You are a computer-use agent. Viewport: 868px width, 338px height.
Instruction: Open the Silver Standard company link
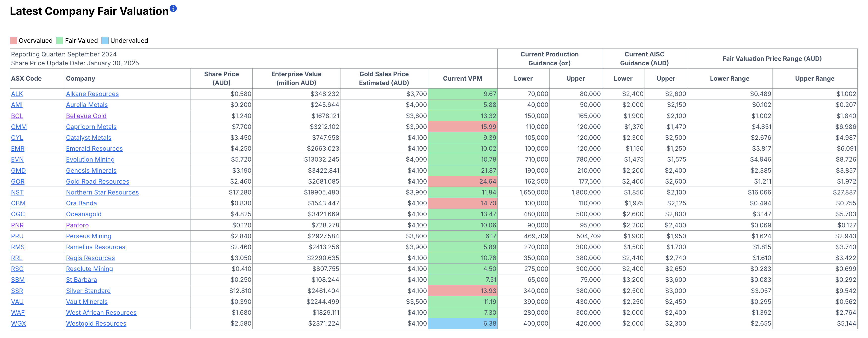[x=88, y=291]
